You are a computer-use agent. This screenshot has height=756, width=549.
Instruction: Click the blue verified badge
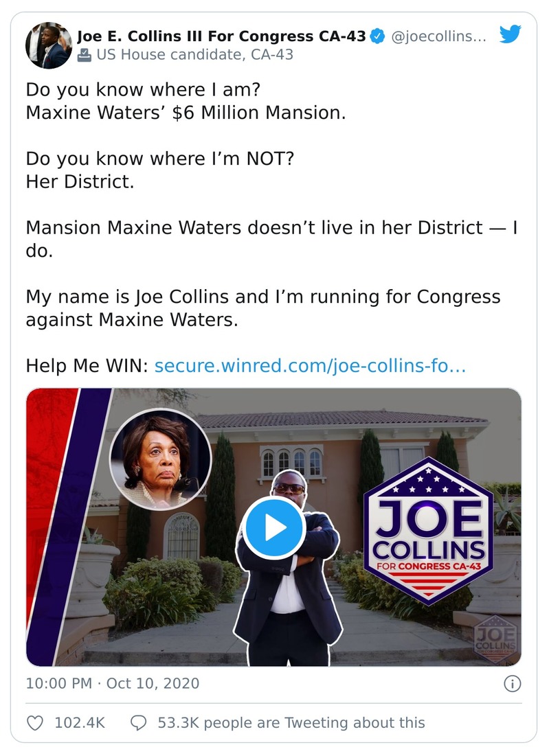point(377,36)
